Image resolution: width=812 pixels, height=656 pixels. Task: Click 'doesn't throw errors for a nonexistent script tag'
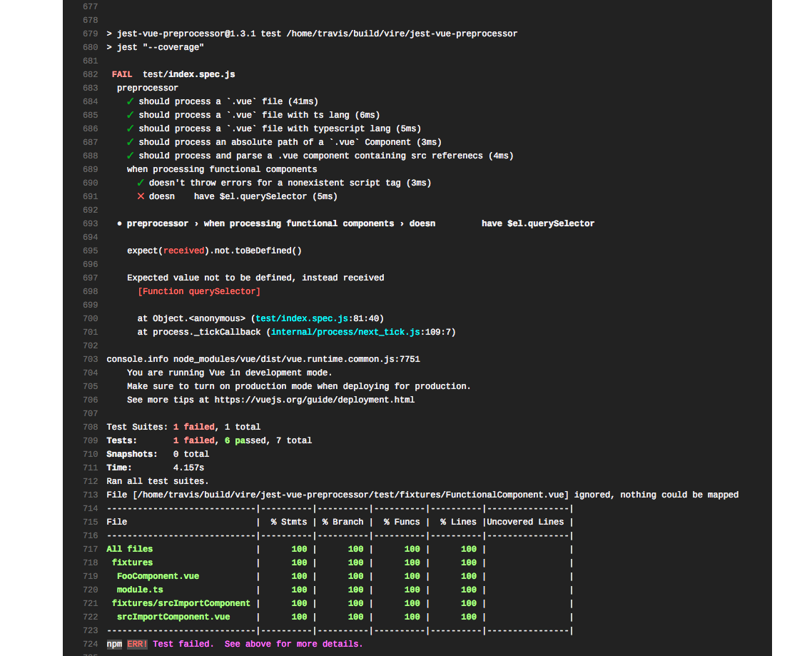coord(290,183)
